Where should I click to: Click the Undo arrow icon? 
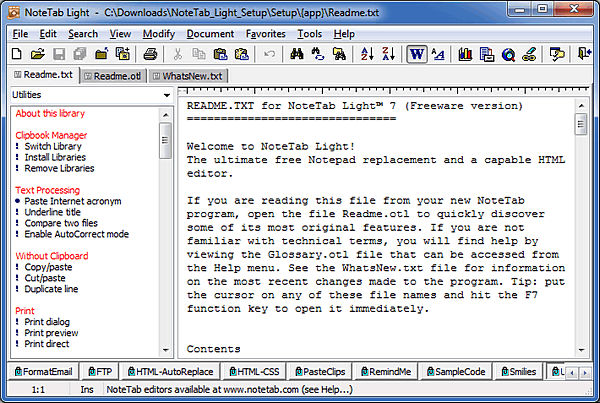tap(269, 54)
